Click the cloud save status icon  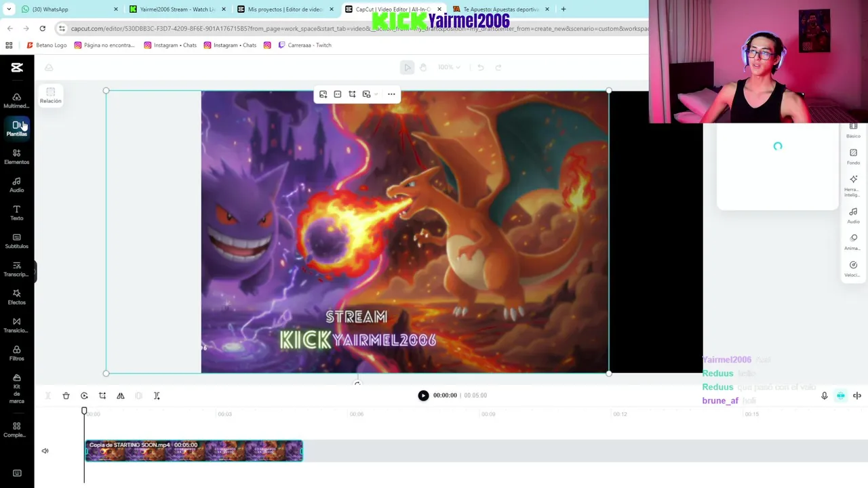coord(49,67)
